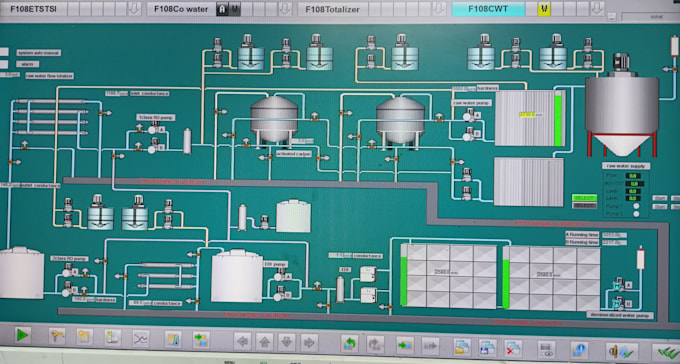Click demineralized water pump A icon
The width and height of the screenshot is (680, 364).
[x=619, y=284]
